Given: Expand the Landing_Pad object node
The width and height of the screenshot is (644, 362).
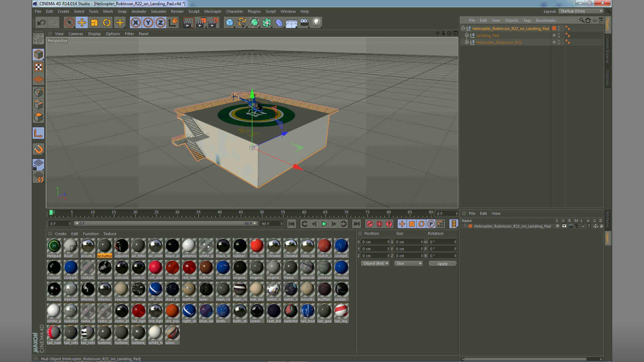Looking at the screenshot, I should 467,35.
